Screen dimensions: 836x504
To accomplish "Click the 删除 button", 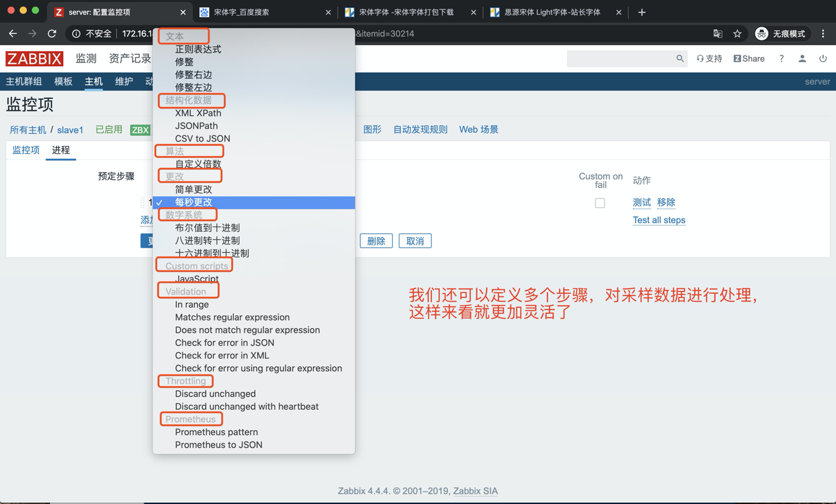I will (376, 241).
